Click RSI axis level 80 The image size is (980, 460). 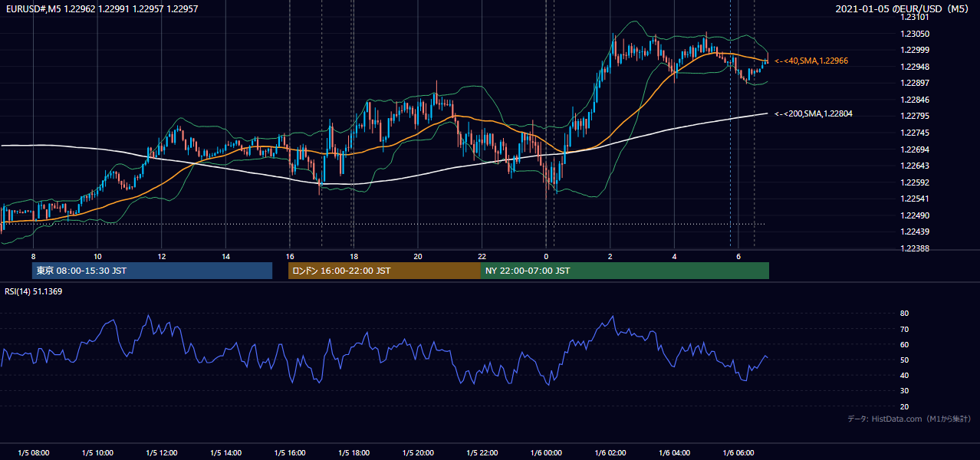[905, 314]
